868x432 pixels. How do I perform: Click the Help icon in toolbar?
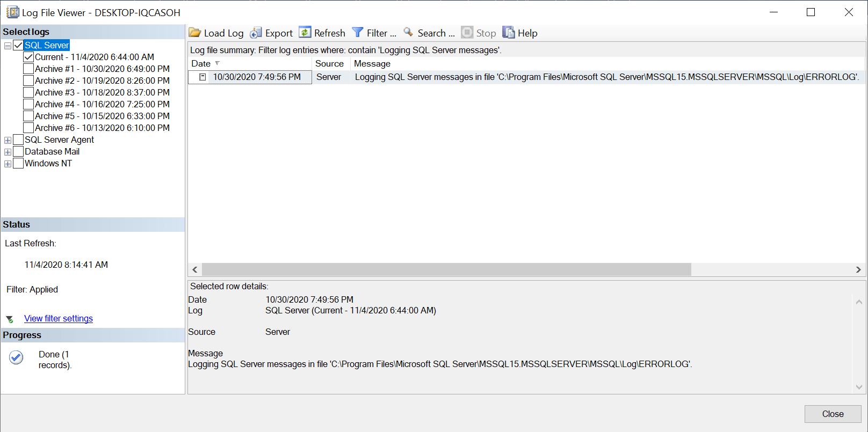tap(509, 32)
